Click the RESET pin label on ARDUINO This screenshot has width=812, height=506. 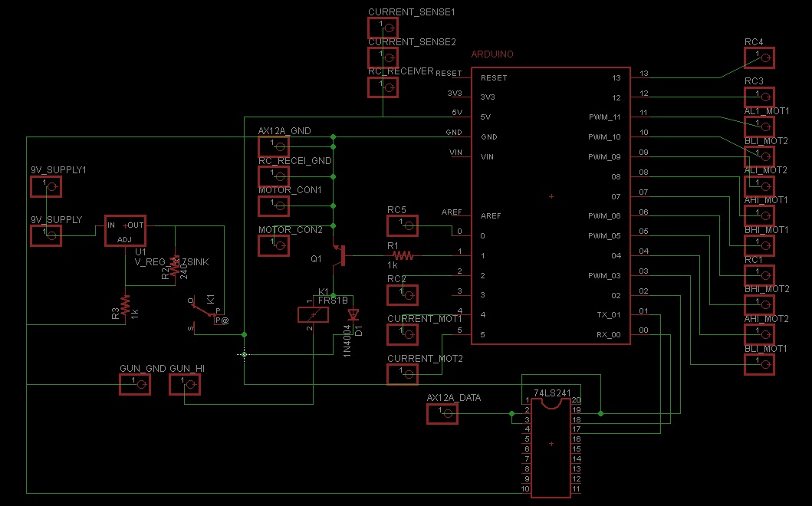[494, 77]
